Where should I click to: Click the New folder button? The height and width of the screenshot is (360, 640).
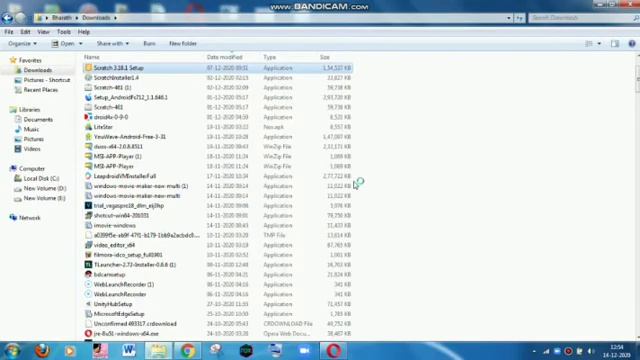pos(183,43)
